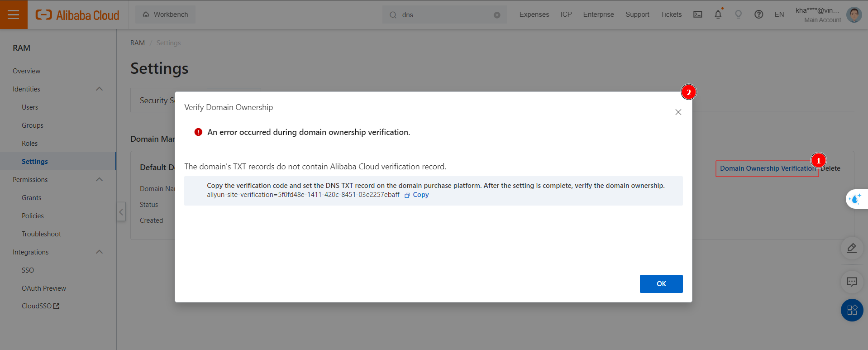868x350 pixels.
Task: Open Workbench from the top bar
Action: click(166, 14)
